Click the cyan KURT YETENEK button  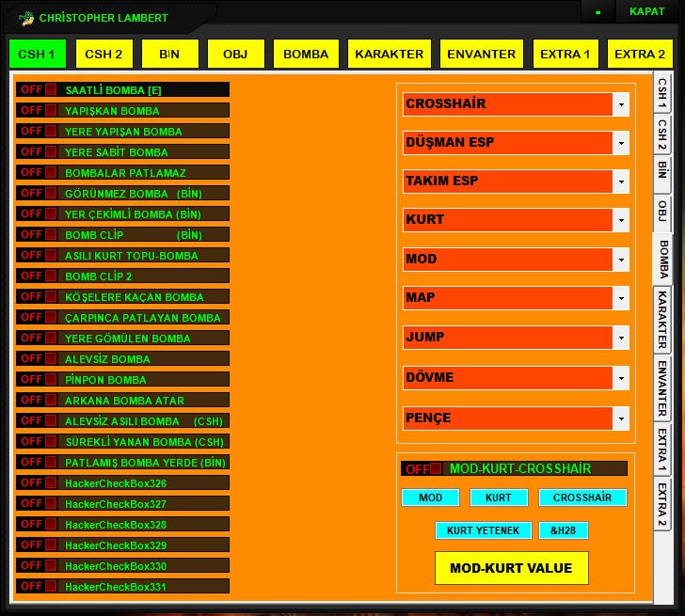pyautogui.click(x=484, y=530)
